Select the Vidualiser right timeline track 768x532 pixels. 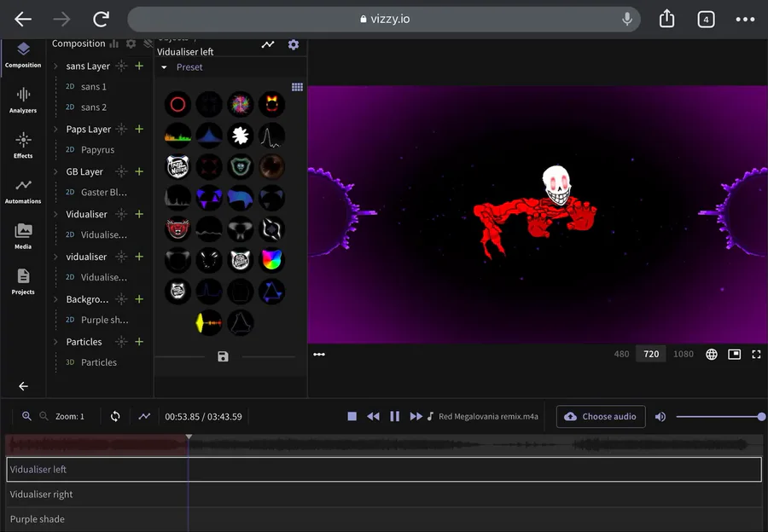click(384, 494)
